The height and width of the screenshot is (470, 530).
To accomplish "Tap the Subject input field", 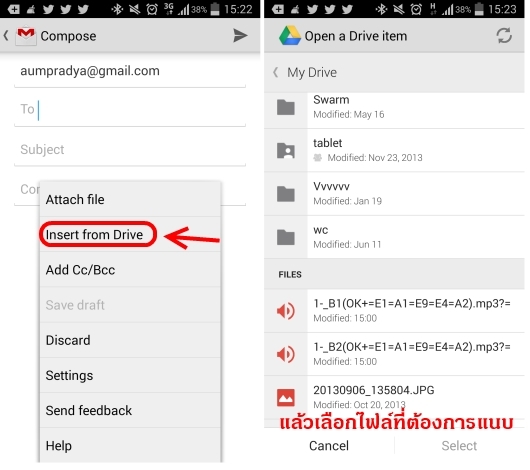I will pyautogui.click(x=130, y=149).
